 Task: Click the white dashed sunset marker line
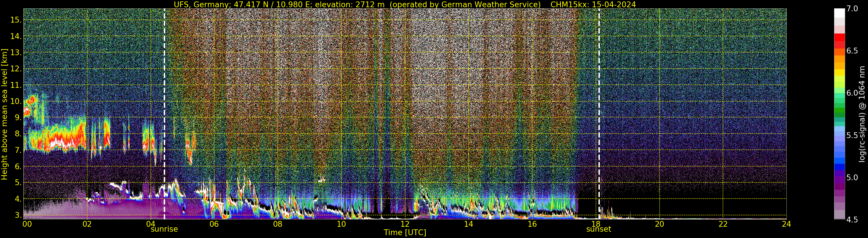599,114
